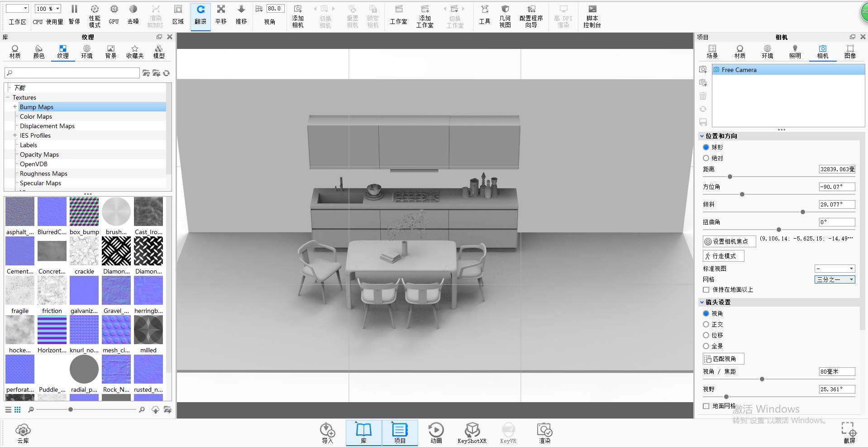Click 添加相机 to add a camera
Viewport: 868px width, 447px height.
click(x=297, y=15)
